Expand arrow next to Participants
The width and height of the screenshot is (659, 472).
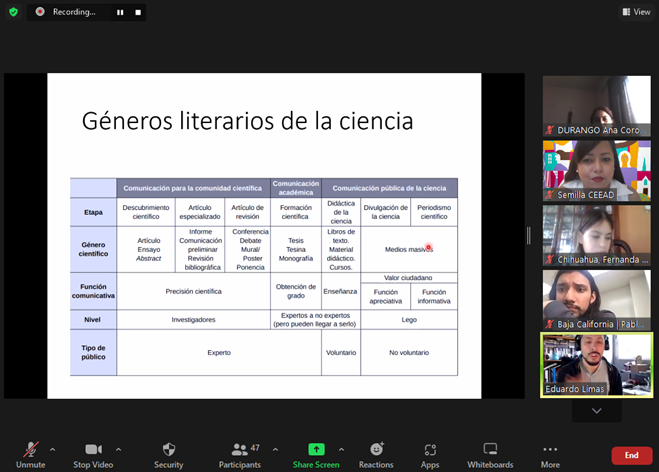tap(275, 450)
